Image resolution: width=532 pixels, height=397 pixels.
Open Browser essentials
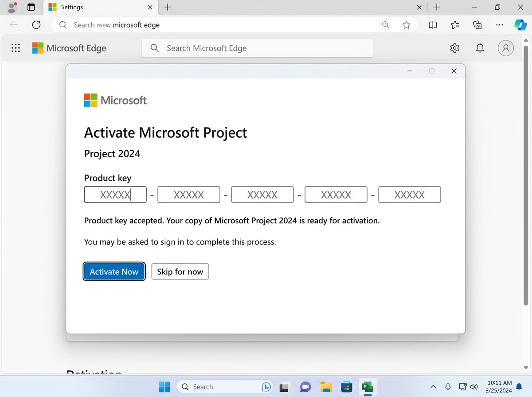[x=477, y=25]
